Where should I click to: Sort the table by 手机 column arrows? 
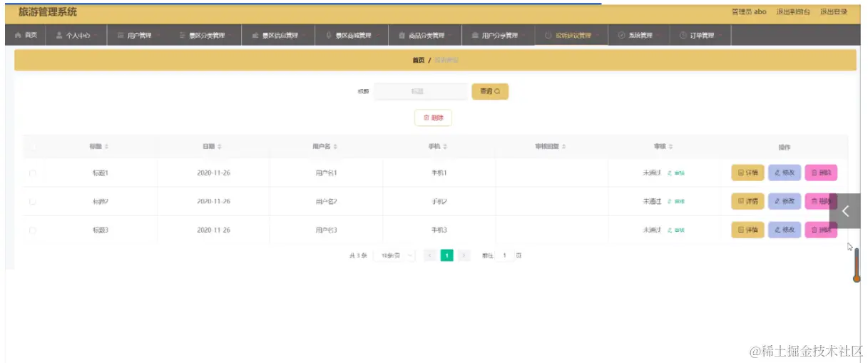click(445, 147)
